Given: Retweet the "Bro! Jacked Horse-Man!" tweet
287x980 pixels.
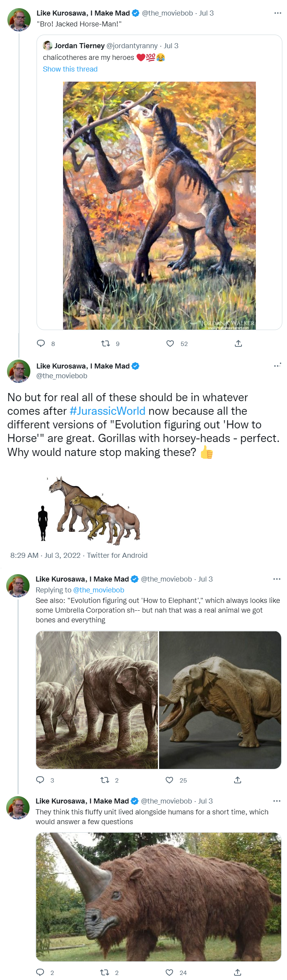Looking at the screenshot, I should click(x=105, y=343).
